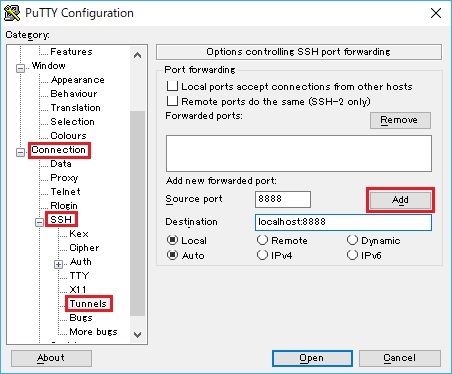This screenshot has height=374, width=452.
Task: Choose the IPv4 radio option
Action: [262, 255]
